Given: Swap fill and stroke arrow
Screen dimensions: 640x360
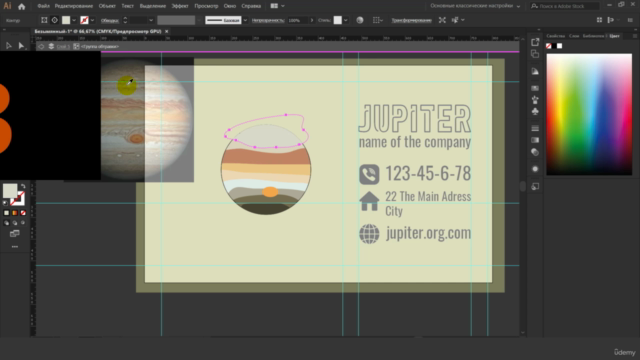Looking at the screenshot, I should pyautogui.click(x=23, y=186).
